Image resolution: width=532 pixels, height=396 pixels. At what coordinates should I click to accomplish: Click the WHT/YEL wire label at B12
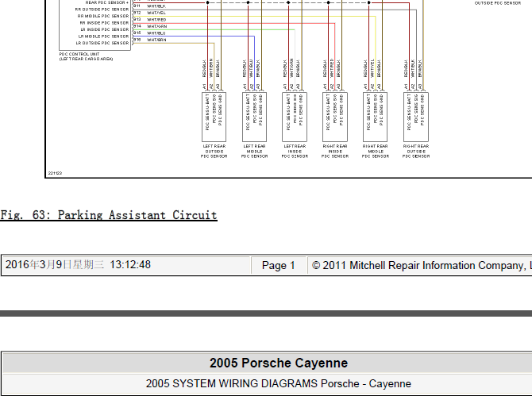point(156,13)
